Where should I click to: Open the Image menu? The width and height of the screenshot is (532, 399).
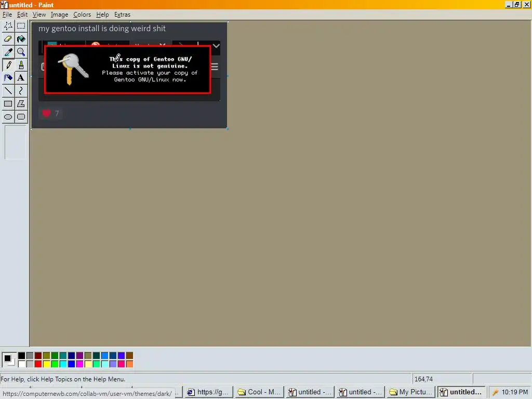[x=59, y=15]
